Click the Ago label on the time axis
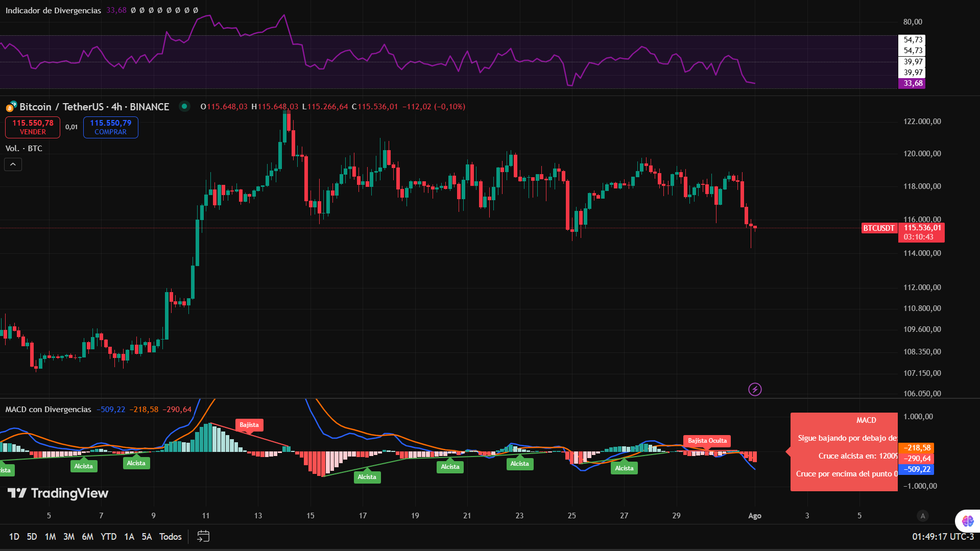Image resolution: width=980 pixels, height=551 pixels. [x=755, y=516]
